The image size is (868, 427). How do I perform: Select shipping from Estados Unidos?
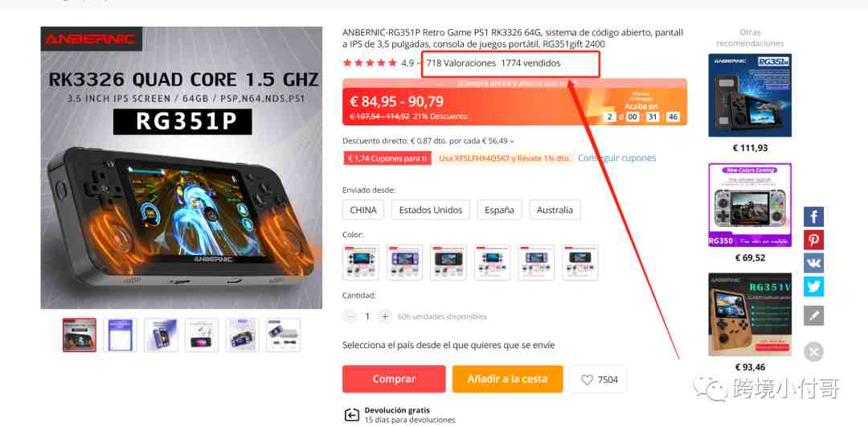pos(431,210)
